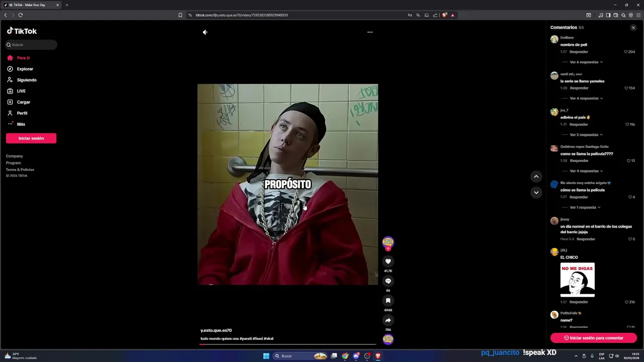The height and width of the screenshot is (362, 644).
Task: Open the #parati hashtag
Action: point(246,339)
